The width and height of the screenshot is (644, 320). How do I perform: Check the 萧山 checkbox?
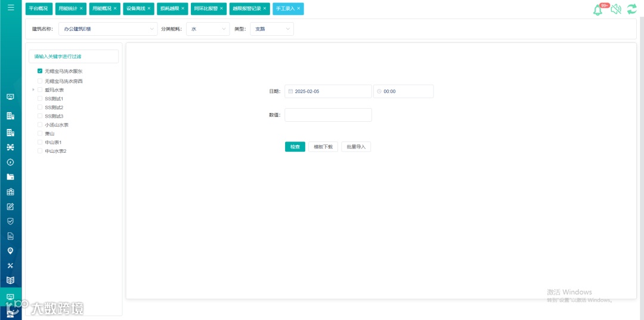pos(40,134)
